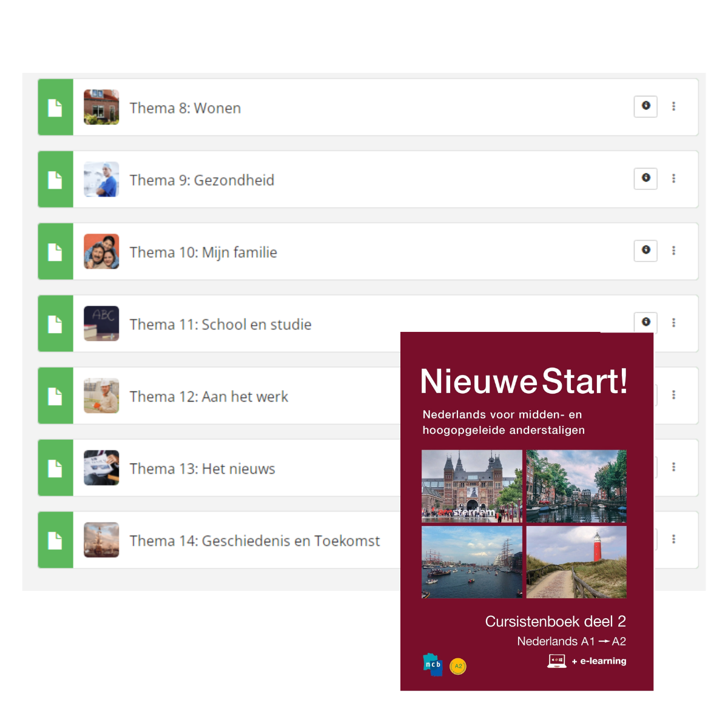Click the red lighthouse photo on book cover
The image size is (728, 728).
click(x=576, y=562)
